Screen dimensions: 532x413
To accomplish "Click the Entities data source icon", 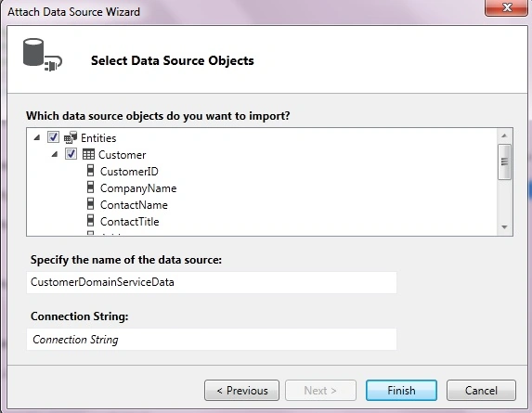I will 71,137.
